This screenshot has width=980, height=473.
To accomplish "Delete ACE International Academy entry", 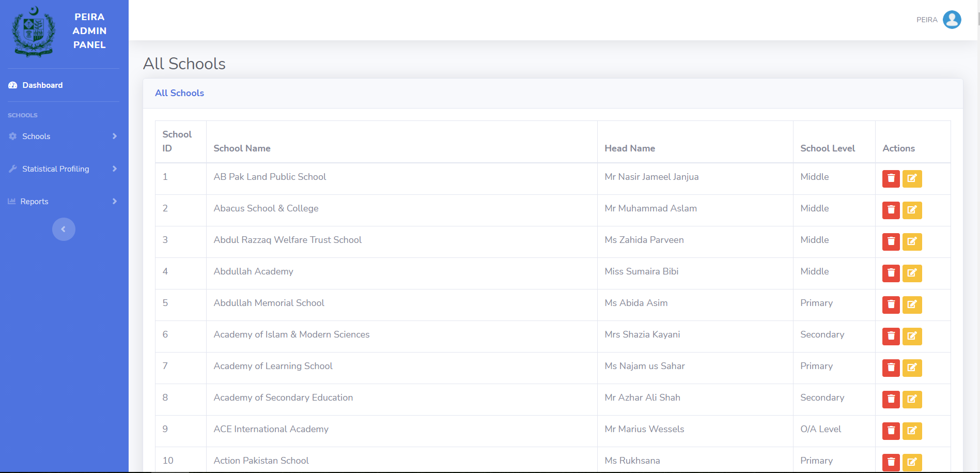I will point(891,431).
